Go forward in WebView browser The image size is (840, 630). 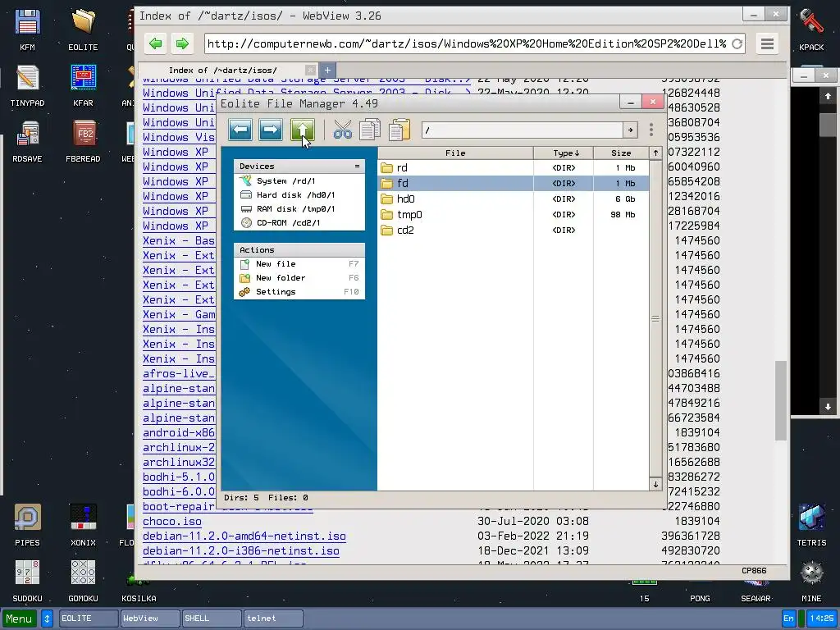(182, 43)
